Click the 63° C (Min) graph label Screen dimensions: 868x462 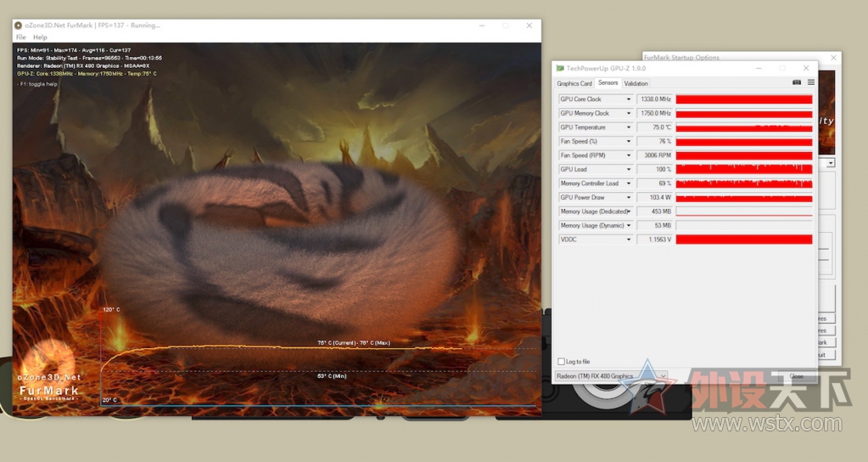[332, 376]
